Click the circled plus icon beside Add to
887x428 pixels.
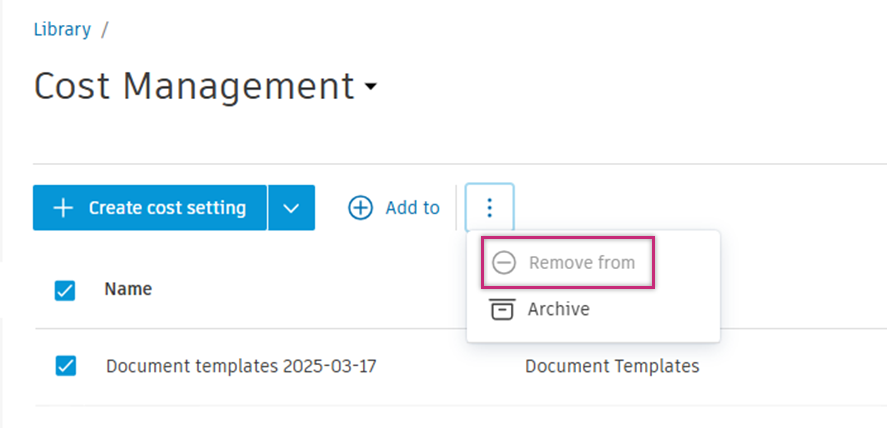[x=360, y=208]
